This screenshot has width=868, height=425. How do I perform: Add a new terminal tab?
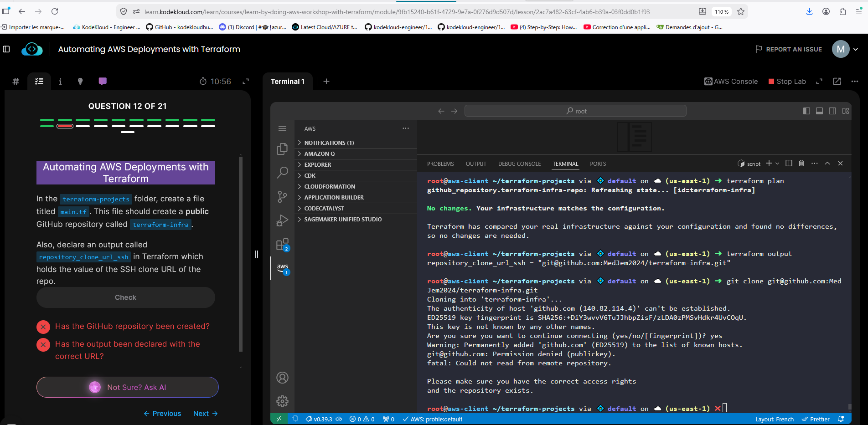click(x=326, y=82)
